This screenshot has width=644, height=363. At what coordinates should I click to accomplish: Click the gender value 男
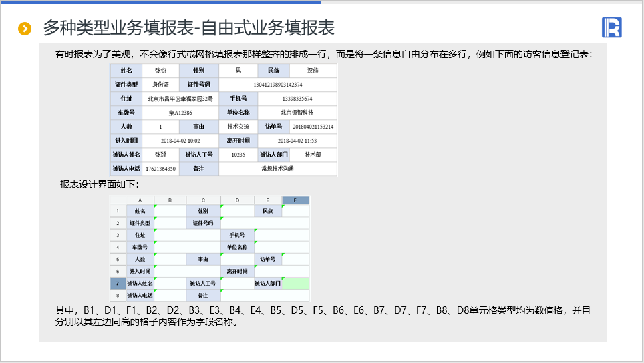(x=238, y=71)
